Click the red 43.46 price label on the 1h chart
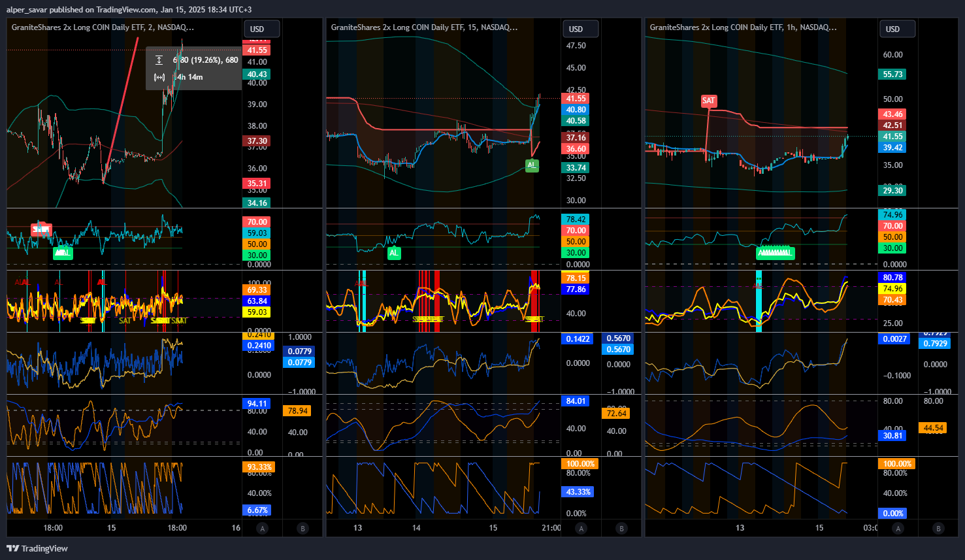Screen dimensions: 965x560 point(892,114)
